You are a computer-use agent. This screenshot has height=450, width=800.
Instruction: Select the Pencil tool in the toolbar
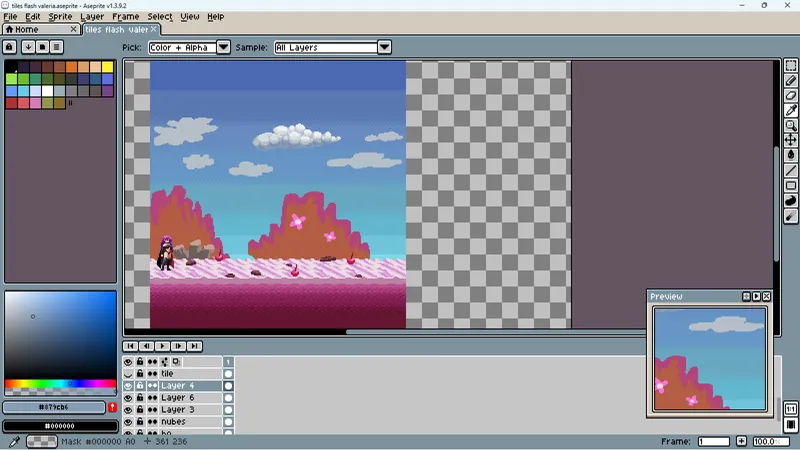pos(791,81)
